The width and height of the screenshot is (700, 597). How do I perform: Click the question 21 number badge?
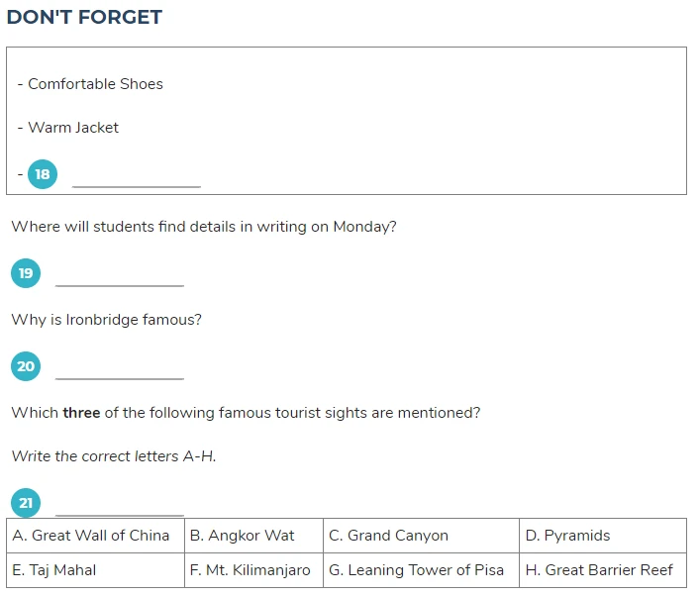point(26,503)
